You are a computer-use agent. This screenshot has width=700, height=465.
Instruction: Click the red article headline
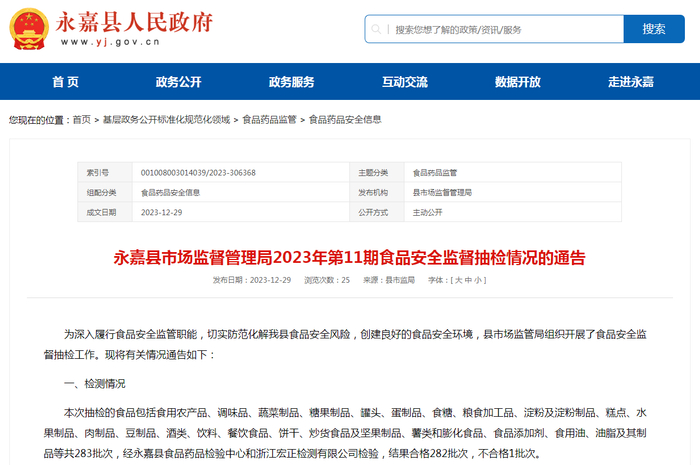[350, 258]
